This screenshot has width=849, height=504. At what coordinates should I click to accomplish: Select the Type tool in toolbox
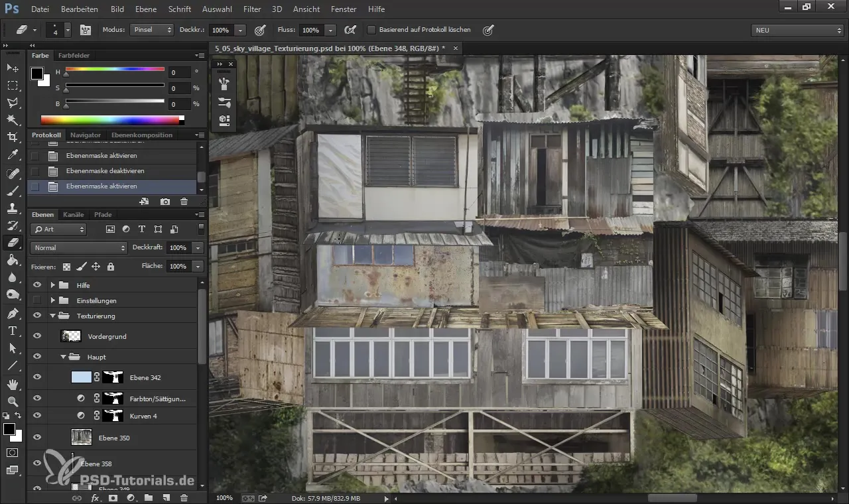click(x=13, y=330)
